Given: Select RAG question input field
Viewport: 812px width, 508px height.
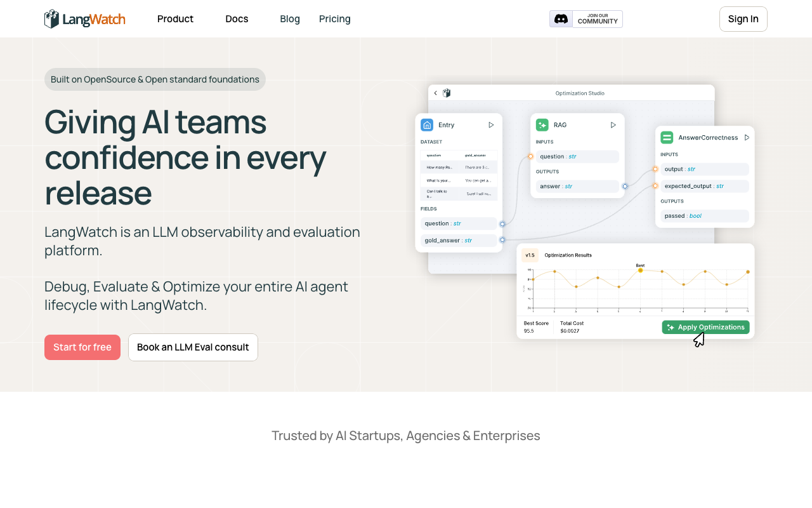Looking at the screenshot, I should (577, 156).
